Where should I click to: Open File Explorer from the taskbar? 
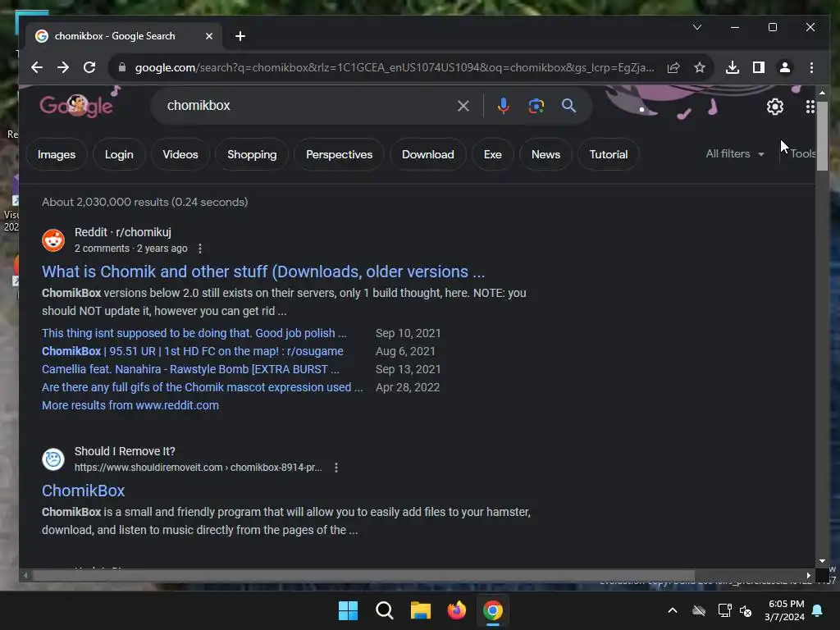click(x=421, y=610)
